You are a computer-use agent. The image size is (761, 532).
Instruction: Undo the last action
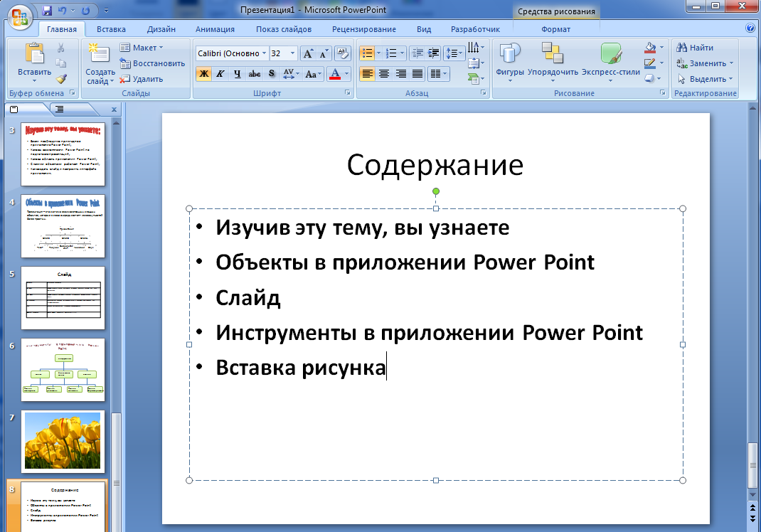[62, 10]
